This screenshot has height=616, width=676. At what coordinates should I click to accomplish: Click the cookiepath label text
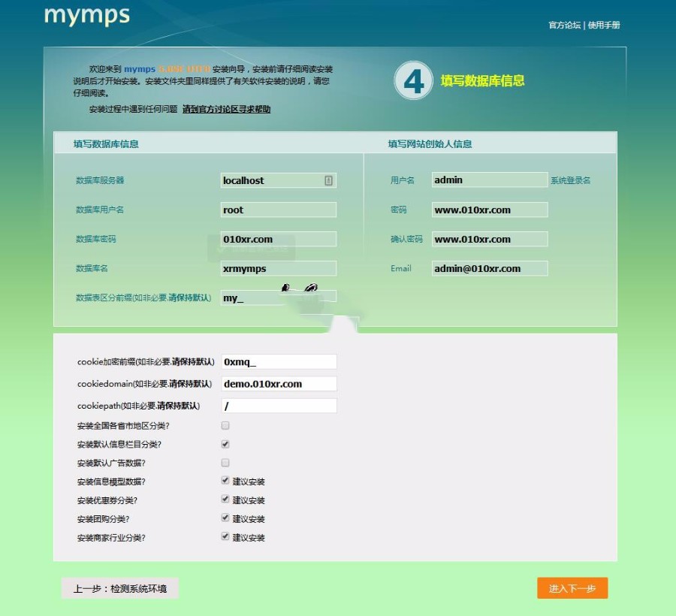pos(139,406)
